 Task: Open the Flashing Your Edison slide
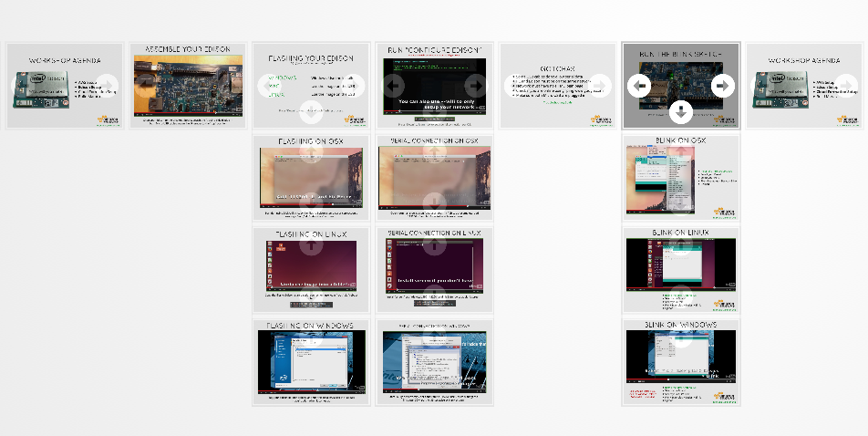(x=311, y=86)
